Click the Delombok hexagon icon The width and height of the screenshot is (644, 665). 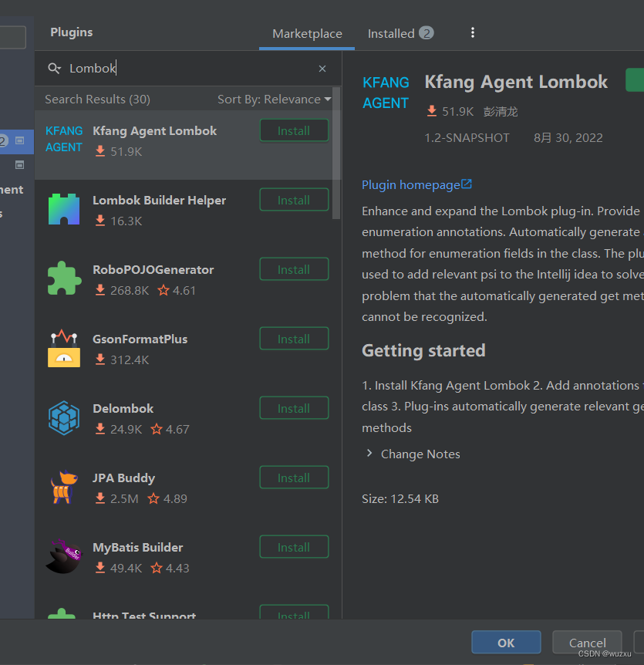tap(63, 417)
